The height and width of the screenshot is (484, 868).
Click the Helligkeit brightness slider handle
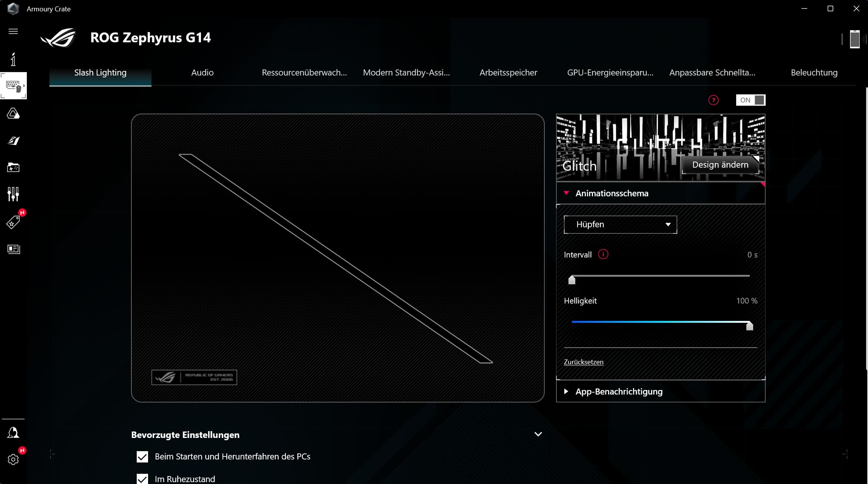click(x=749, y=326)
